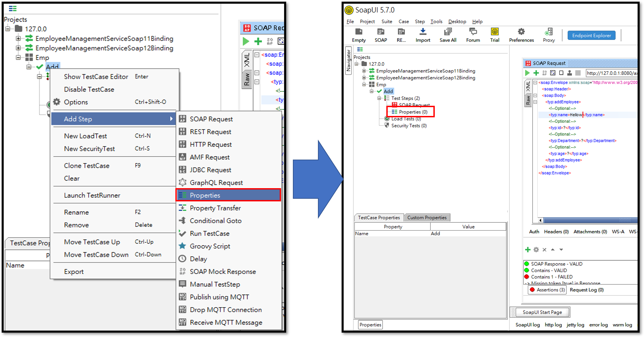
Task: Create a new SOAP project from the toolbar
Action: 381,32
